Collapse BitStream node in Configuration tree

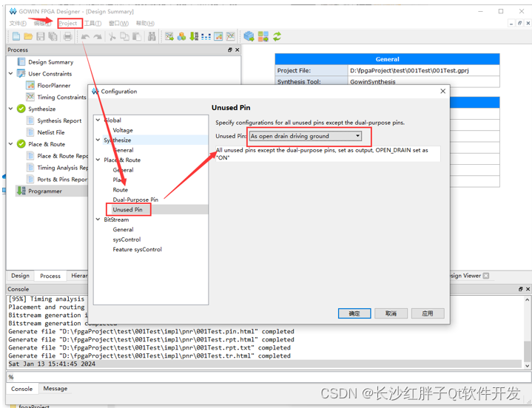98,220
